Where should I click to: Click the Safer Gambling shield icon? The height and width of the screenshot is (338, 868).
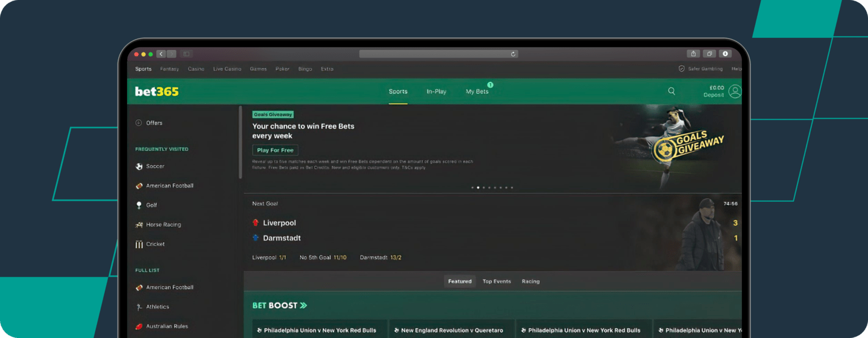[682, 69]
